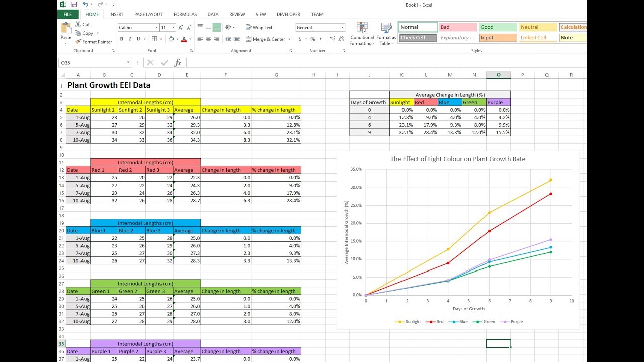Apply the Good cell style
The image size is (644, 362).
tap(498, 27)
